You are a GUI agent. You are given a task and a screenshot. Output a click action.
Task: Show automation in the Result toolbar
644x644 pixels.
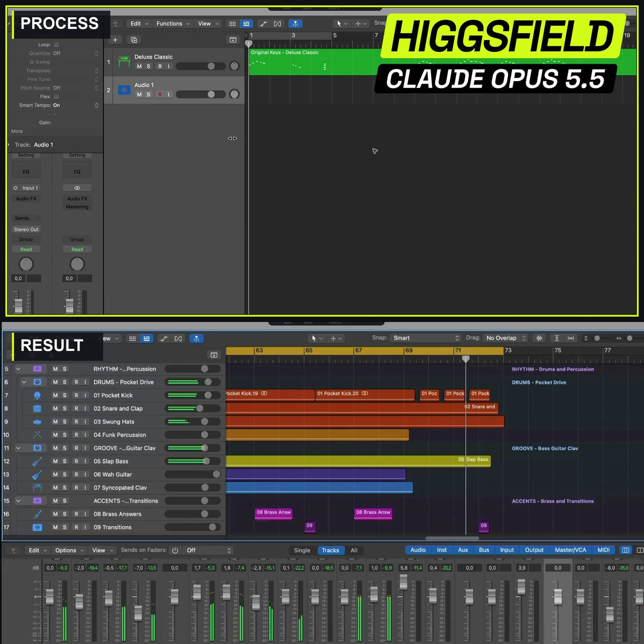164,339
